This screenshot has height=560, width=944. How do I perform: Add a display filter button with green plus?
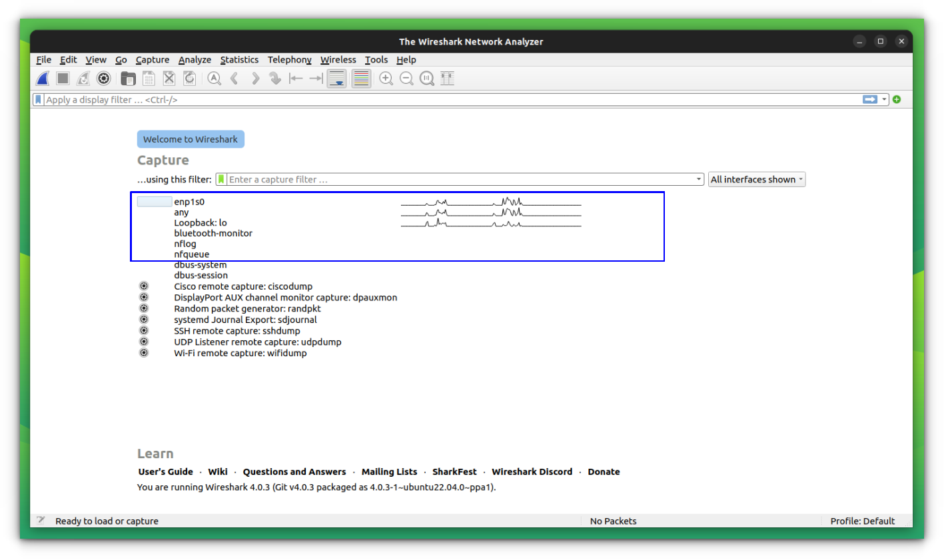tap(897, 99)
